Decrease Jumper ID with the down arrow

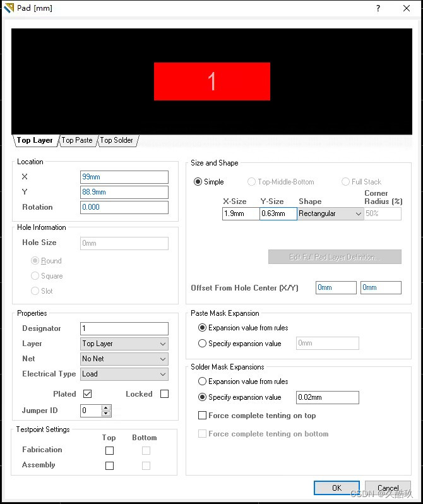point(106,414)
